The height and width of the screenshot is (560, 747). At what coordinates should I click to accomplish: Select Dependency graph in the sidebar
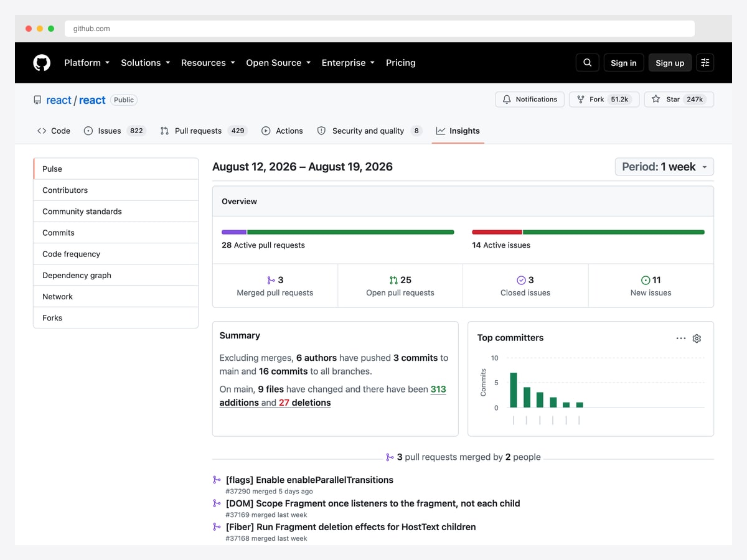click(x=116, y=275)
